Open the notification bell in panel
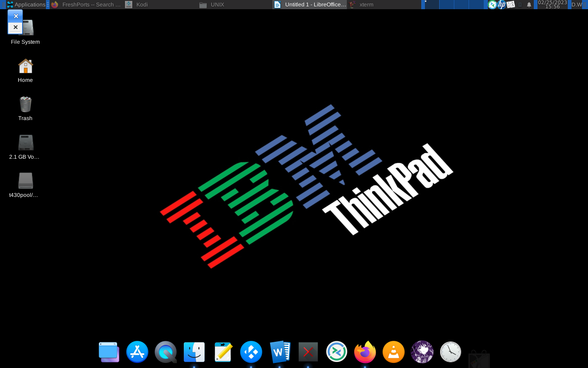Viewport: 588px width, 368px height. pos(529,5)
